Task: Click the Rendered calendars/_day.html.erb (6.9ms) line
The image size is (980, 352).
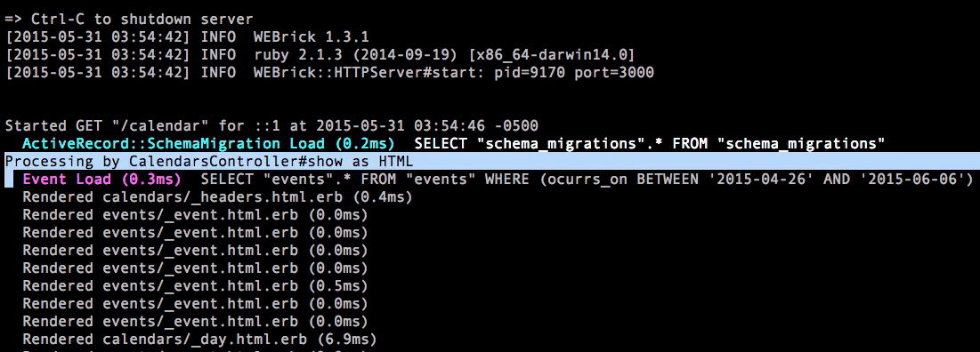Action: 199,340
